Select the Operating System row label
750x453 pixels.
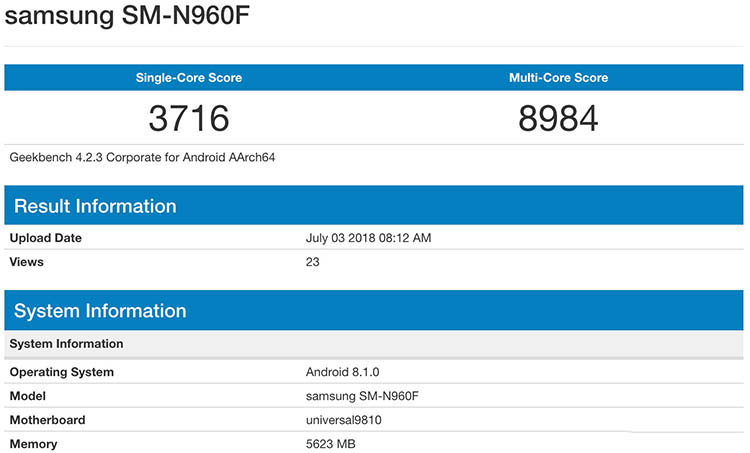click(x=62, y=372)
